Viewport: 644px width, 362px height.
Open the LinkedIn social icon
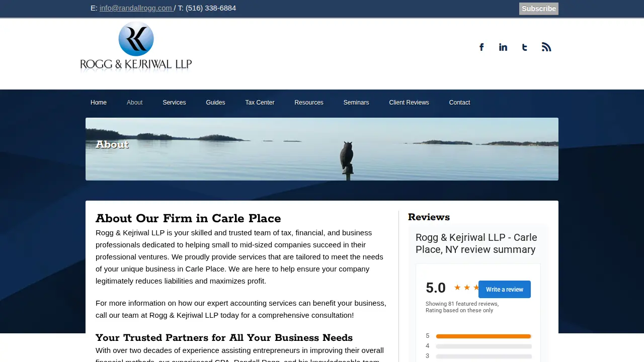pyautogui.click(x=503, y=47)
